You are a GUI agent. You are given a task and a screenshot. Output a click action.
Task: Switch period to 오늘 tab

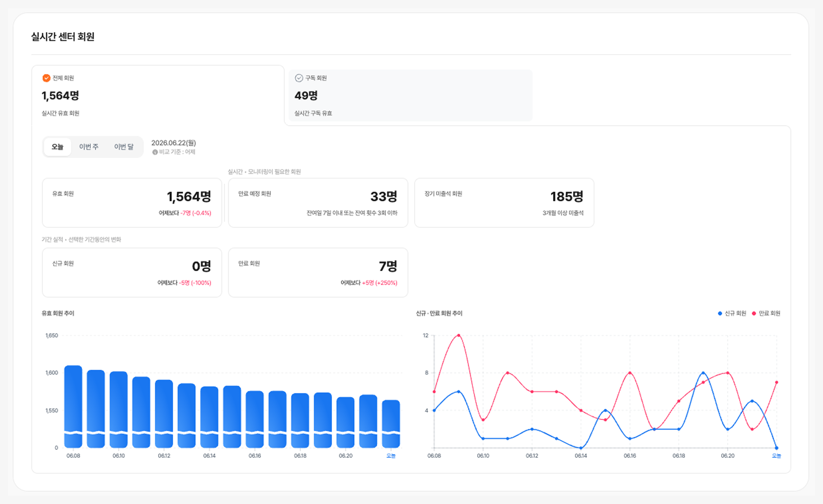pyautogui.click(x=57, y=147)
